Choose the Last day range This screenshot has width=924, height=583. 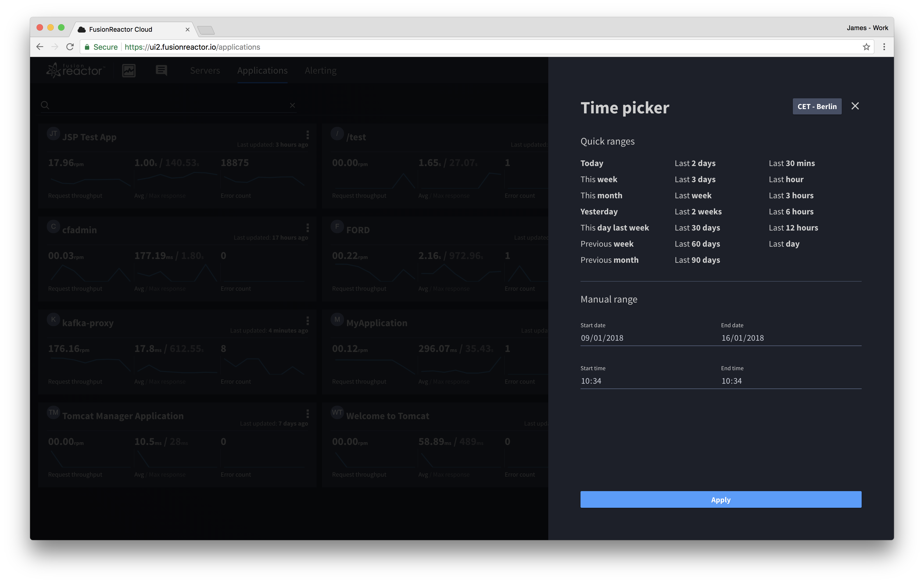click(x=784, y=244)
